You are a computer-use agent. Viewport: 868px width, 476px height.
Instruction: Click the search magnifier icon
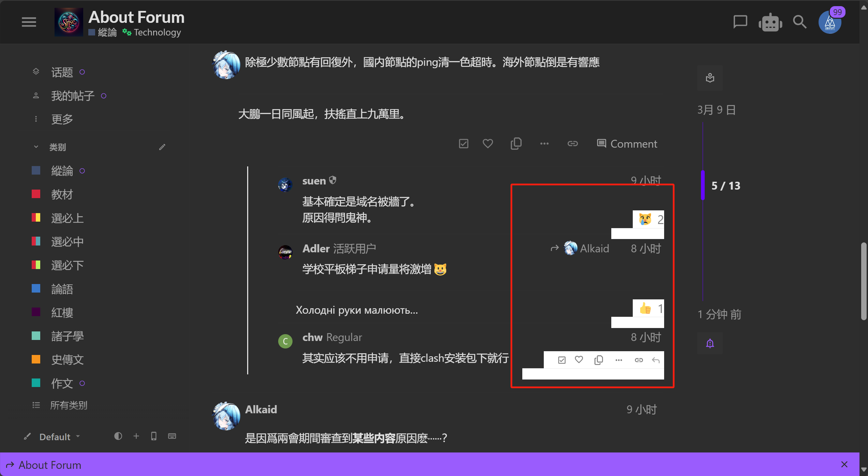(799, 22)
